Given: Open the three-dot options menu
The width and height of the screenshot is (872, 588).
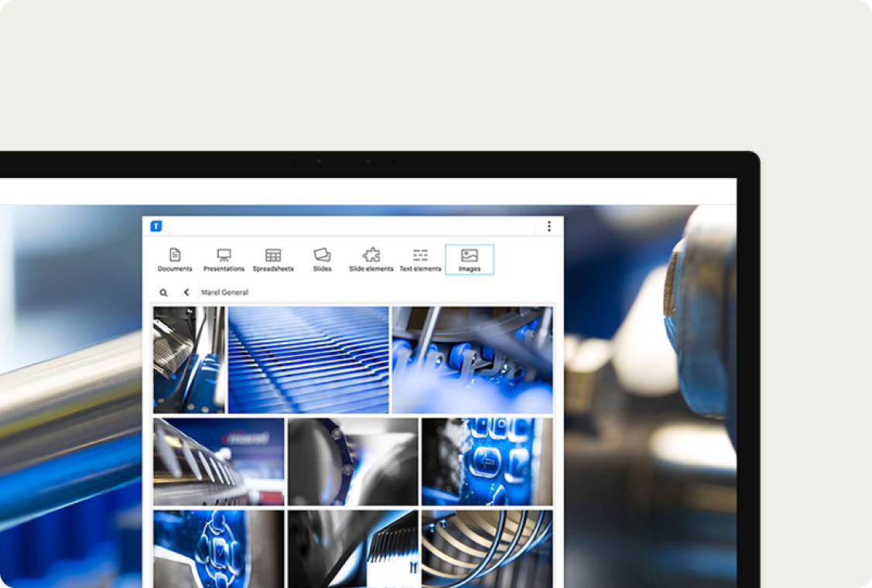Looking at the screenshot, I should [549, 226].
